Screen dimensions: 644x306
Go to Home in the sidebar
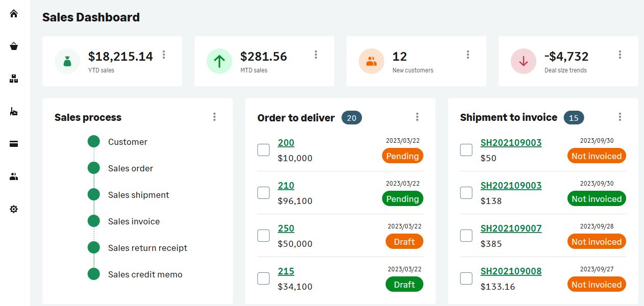click(14, 14)
